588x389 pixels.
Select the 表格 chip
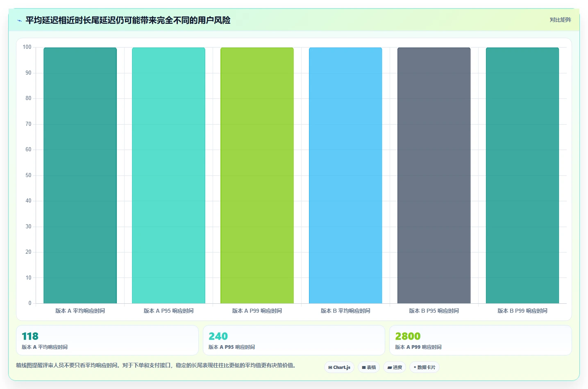coord(369,367)
